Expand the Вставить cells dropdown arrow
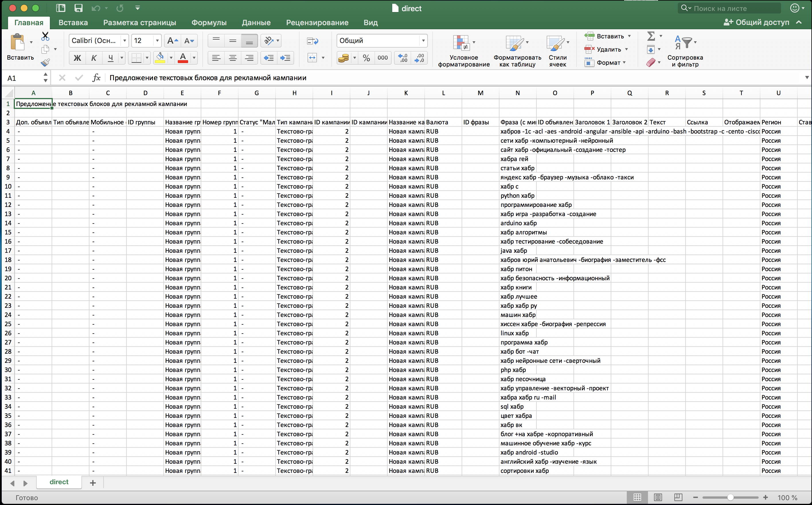 [x=629, y=36]
